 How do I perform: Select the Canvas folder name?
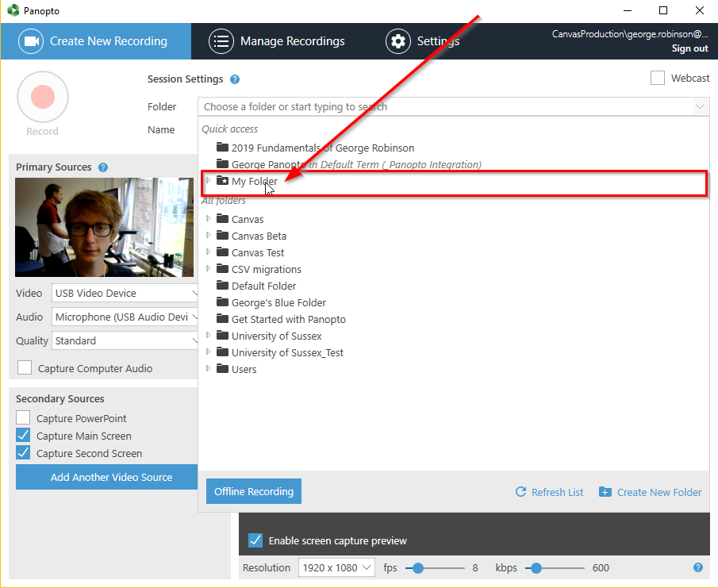pyautogui.click(x=248, y=219)
